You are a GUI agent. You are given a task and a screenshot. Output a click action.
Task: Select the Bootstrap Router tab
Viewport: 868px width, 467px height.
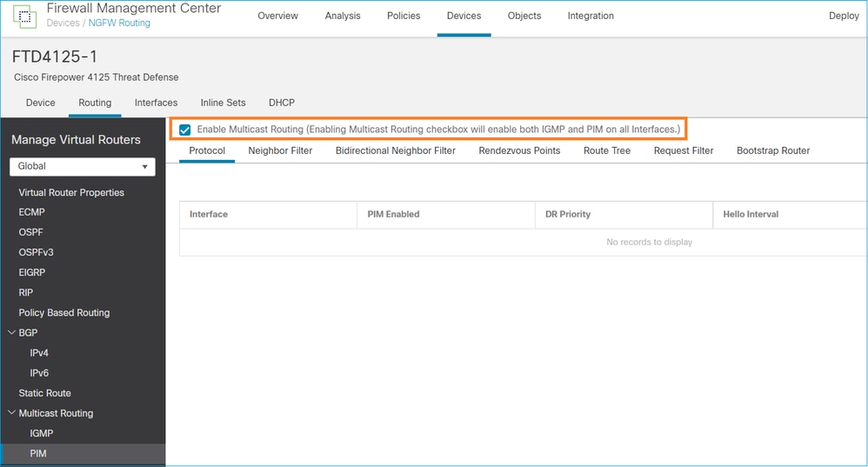coord(773,150)
